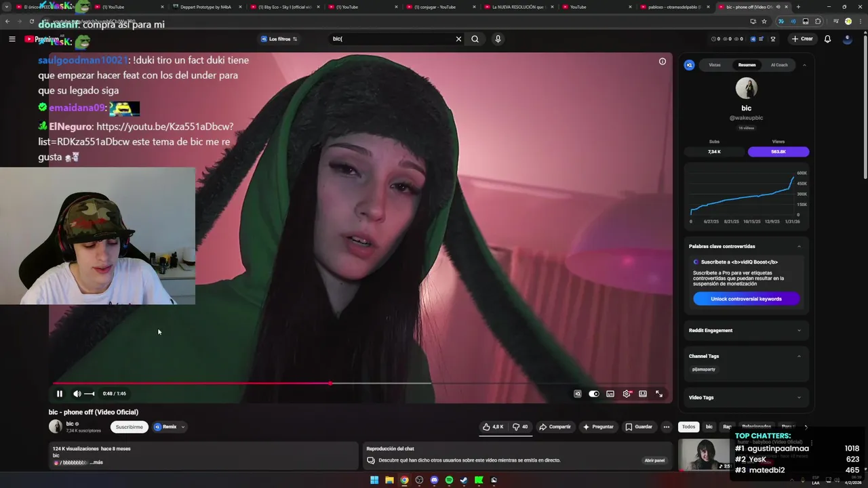
Task: Open the Windows Start menu
Action: pos(374,480)
